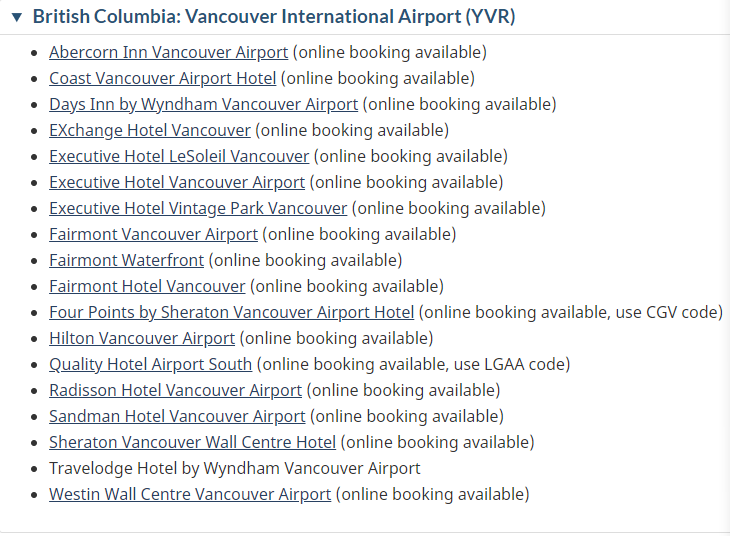The height and width of the screenshot is (536, 730).
Task: Click the British Columbia: Vancouver International Airport heading
Action: [274, 17]
